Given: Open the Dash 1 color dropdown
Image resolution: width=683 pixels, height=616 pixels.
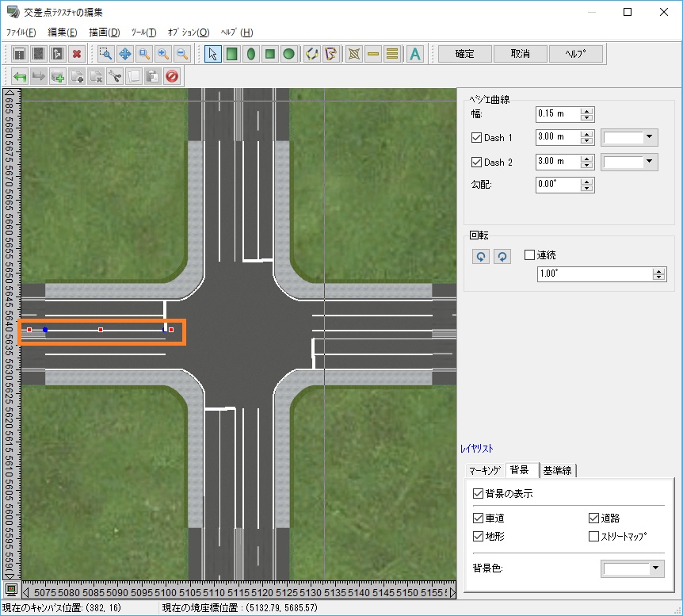Looking at the screenshot, I should coord(651,137).
